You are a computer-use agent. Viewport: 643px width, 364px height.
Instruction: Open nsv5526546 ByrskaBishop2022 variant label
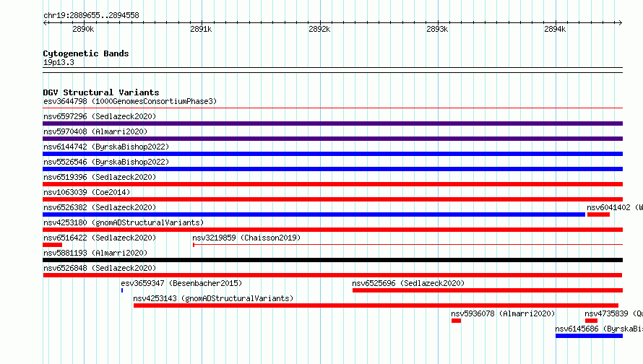tap(106, 162)
